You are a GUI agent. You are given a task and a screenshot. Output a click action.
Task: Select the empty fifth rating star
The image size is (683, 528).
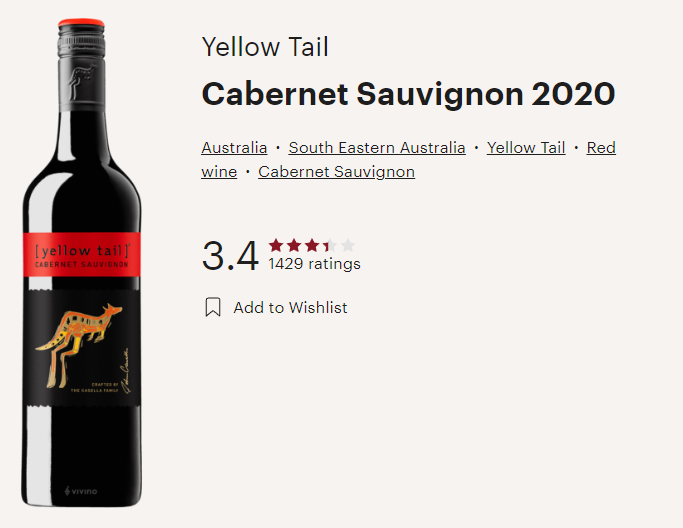pos(348,246)
